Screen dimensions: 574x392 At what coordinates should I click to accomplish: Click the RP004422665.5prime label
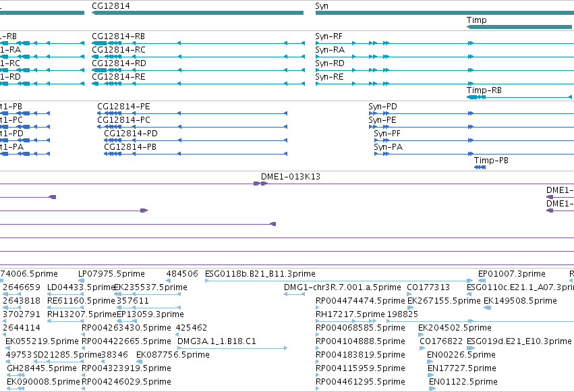pyautogui.click(x=126, y=341)
